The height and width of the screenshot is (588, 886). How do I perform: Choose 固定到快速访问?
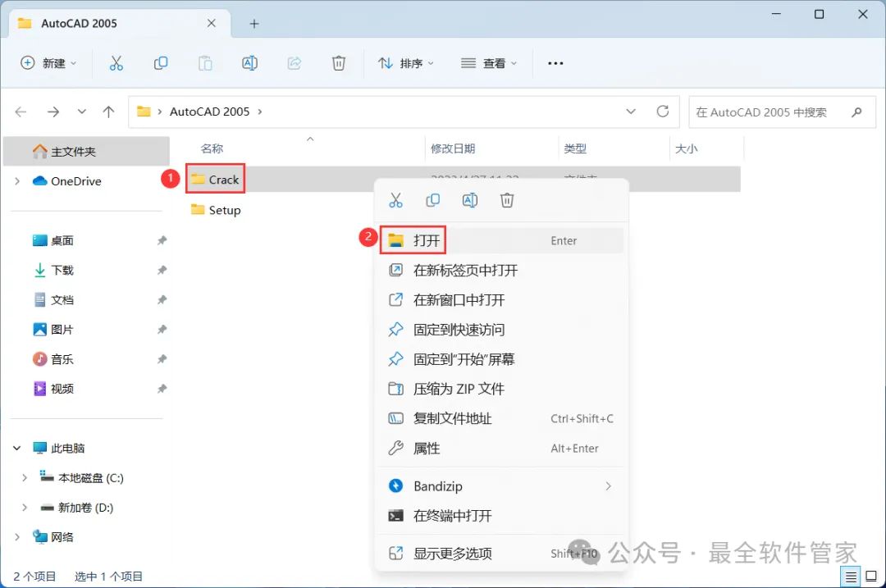point(502,330)
